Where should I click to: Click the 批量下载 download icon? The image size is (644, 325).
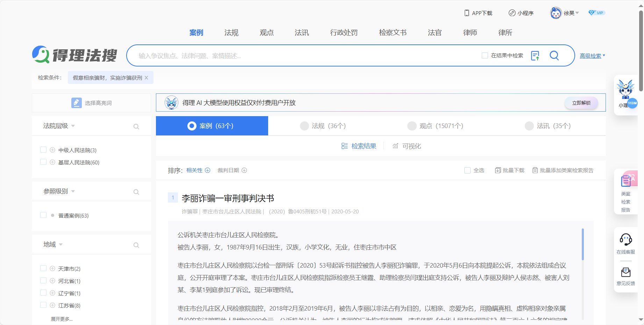pos(498,170)
